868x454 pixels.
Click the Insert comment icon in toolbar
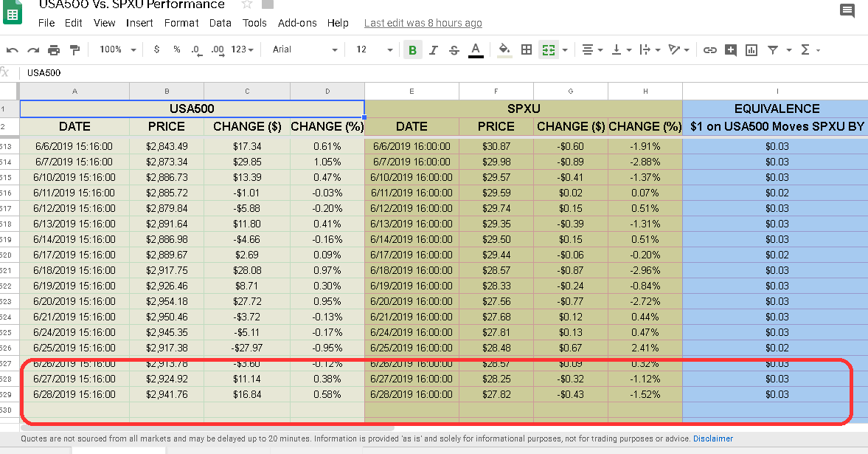pos(731,50)
